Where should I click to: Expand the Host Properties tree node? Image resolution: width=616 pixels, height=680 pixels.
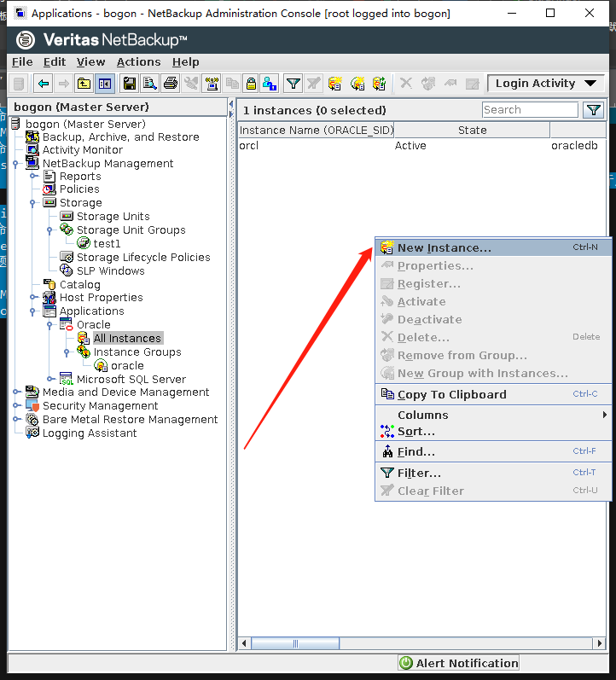pyautogui.click(x=33, y=298)
